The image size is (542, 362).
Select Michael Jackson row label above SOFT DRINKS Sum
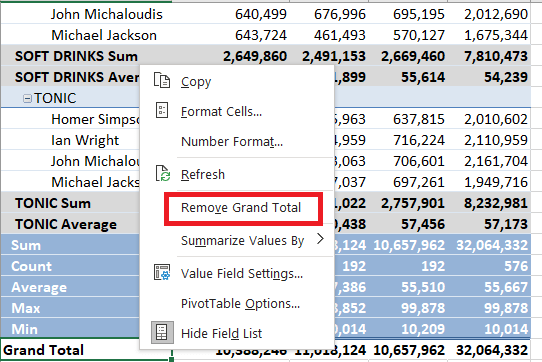point(104,35)
